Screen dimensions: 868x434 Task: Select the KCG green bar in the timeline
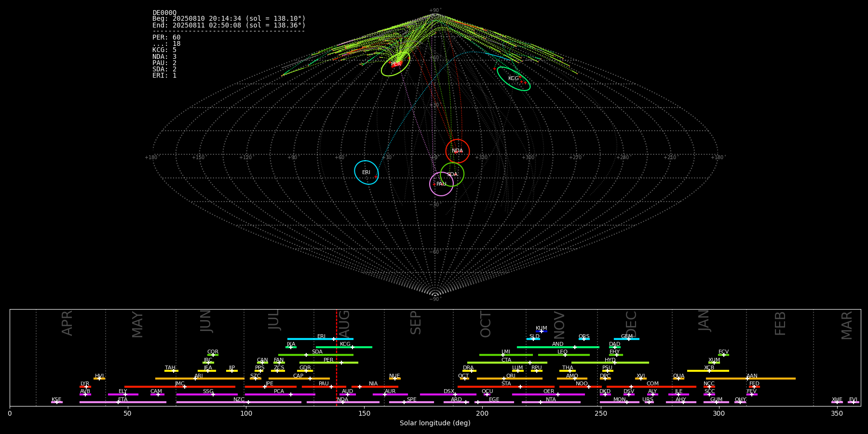click(x=344, y=347)
